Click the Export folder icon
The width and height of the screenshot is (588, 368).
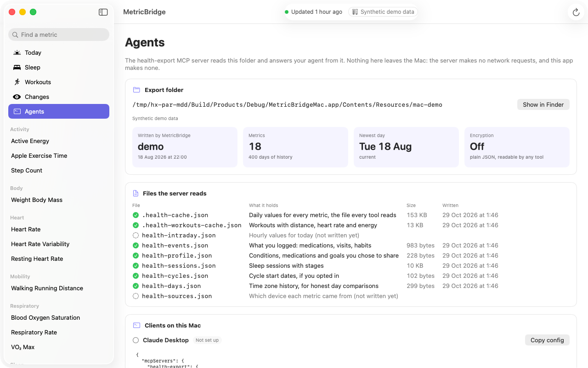coord(136,90)
